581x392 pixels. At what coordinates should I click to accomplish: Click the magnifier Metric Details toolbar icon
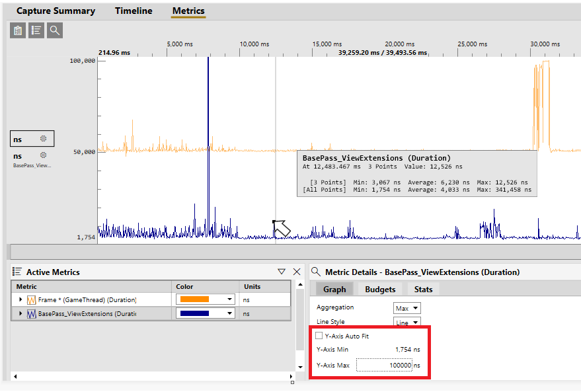[55, 30]
